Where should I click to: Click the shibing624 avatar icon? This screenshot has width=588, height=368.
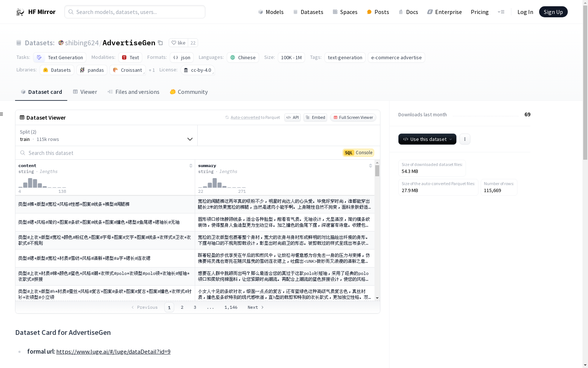61,43
